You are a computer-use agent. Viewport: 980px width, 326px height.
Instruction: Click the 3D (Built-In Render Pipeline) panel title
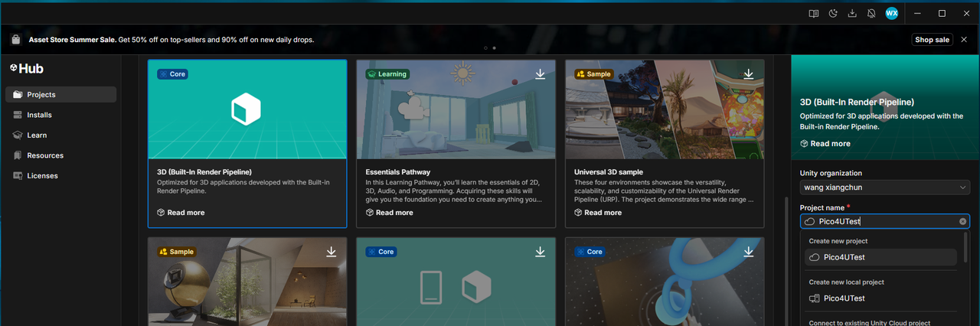857,102
